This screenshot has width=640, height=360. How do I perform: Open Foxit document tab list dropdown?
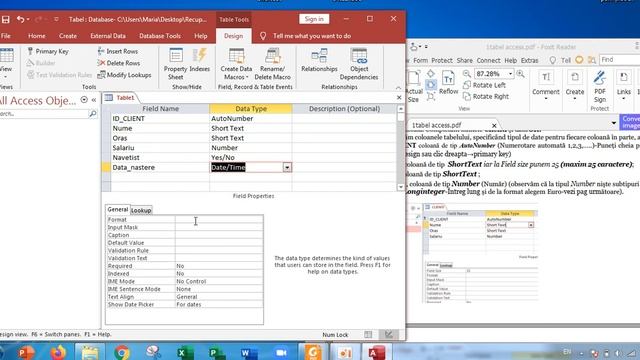click(613, 123)
